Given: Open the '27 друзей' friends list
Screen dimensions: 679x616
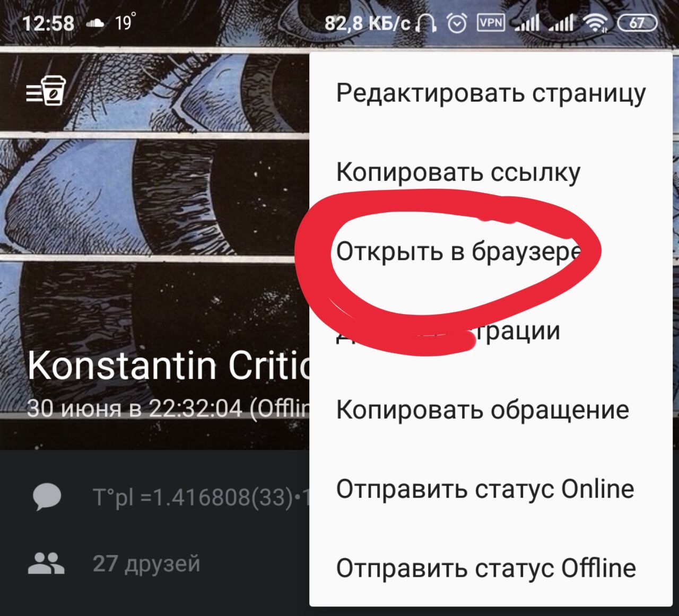Looking at the screenshot, I should click(x=146, y=563).
